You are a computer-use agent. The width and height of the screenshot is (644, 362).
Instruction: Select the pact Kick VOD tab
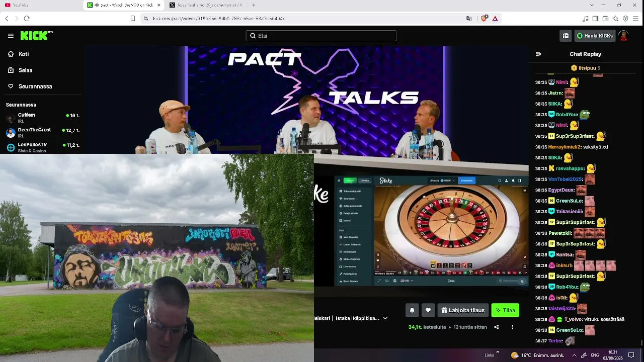tap(123, 5)
